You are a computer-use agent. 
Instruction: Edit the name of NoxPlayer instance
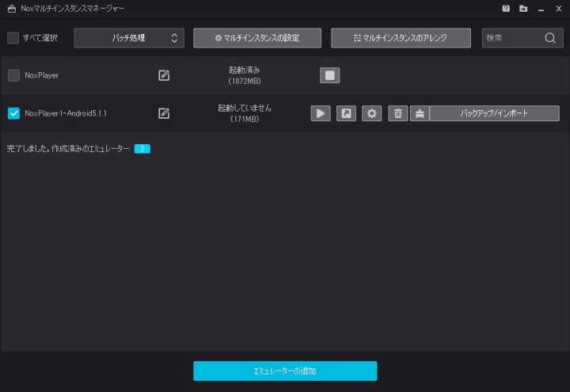pyautogui.click(x=164, y=75)
